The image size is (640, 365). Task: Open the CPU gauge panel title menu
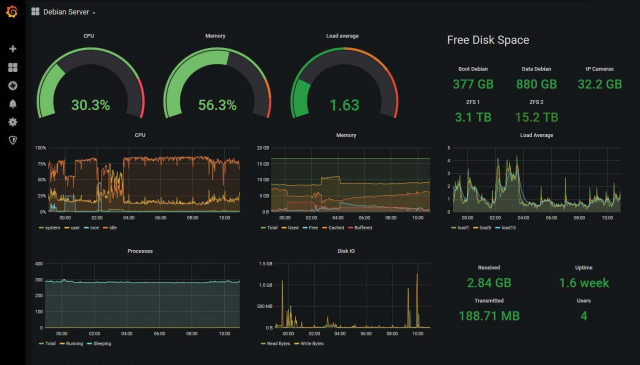89,36
